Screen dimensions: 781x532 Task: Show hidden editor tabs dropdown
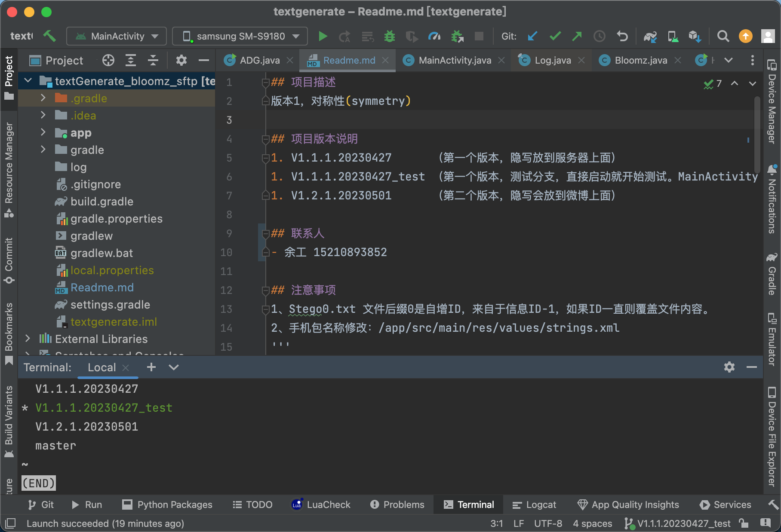pos(729,61)
